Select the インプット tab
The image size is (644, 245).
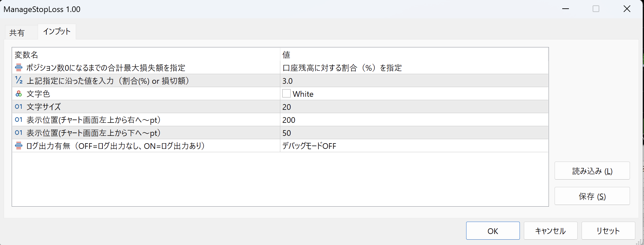57,32
